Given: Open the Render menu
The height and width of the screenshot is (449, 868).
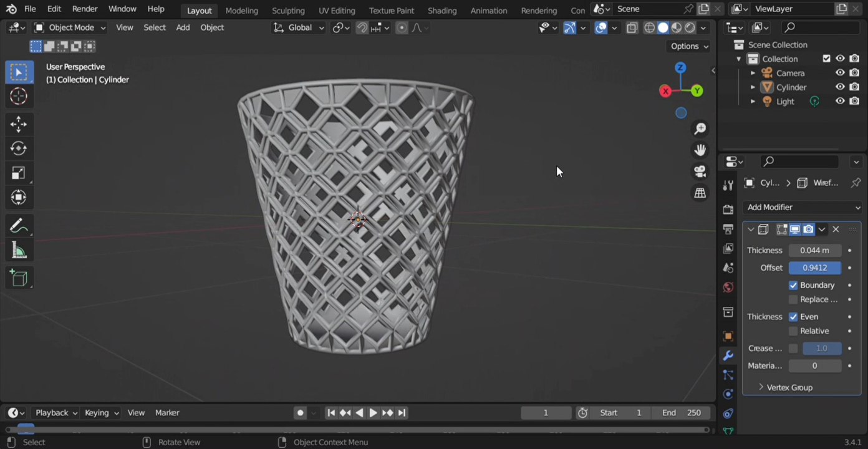Looking at the screenshot, I should [x=85, y=9].
